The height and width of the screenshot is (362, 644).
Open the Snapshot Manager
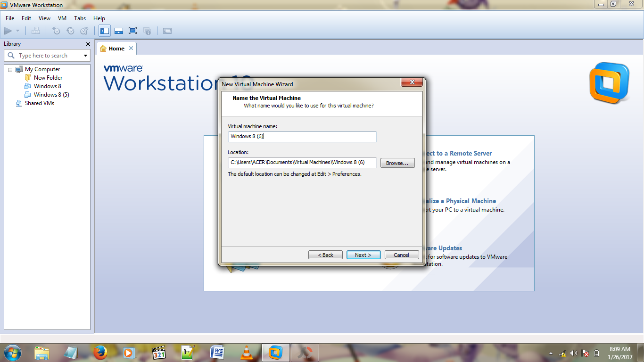84,30
